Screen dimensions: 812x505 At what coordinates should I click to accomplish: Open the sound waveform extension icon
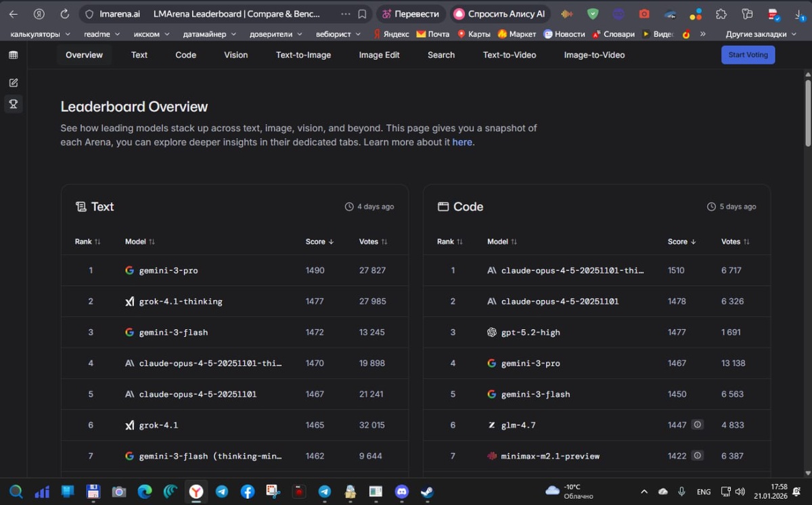pyautogui.click(x=567, y=14)
